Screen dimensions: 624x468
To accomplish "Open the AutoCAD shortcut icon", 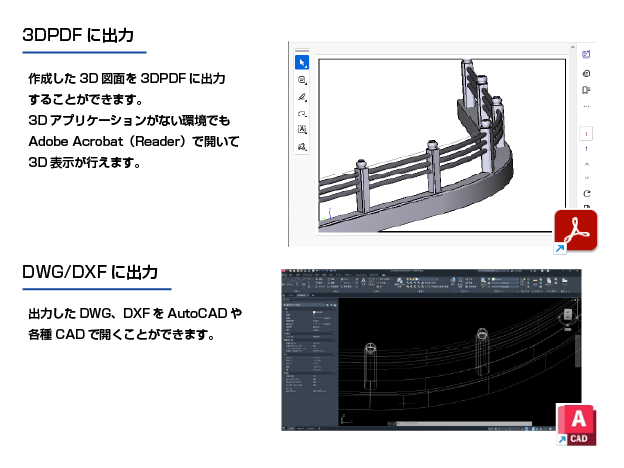I will 576,425.
